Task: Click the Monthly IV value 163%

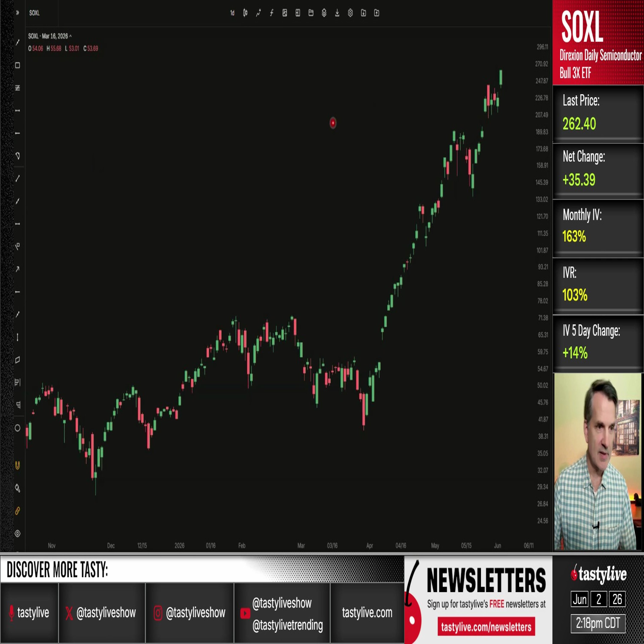Action: tap(574, 237)
